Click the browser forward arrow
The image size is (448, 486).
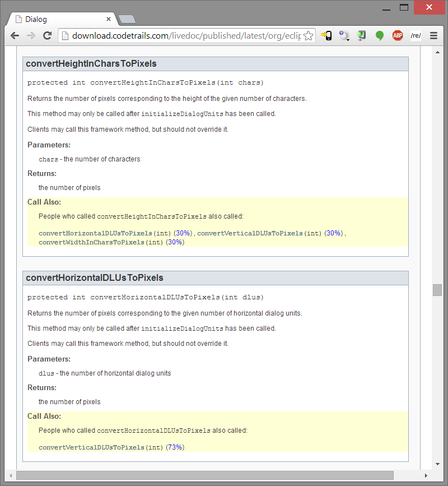coord(31,35)
